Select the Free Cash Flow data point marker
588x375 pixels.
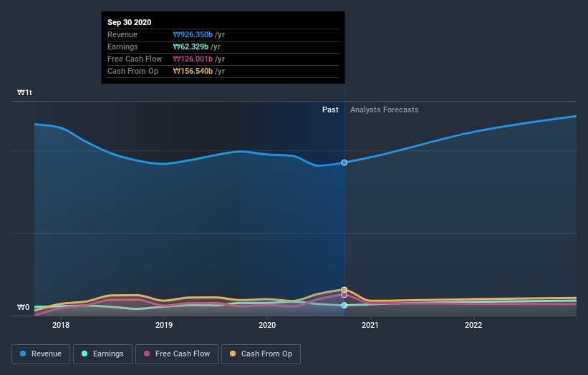[x=344, y=295]
